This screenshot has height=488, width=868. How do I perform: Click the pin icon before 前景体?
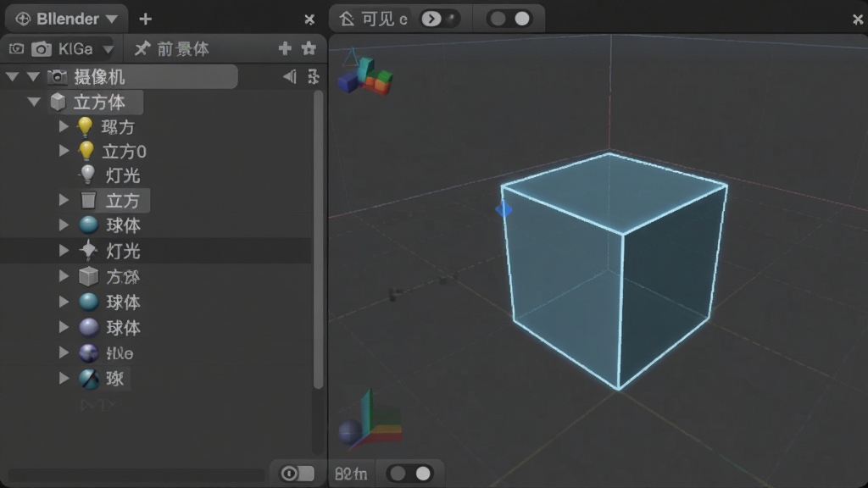142,48
